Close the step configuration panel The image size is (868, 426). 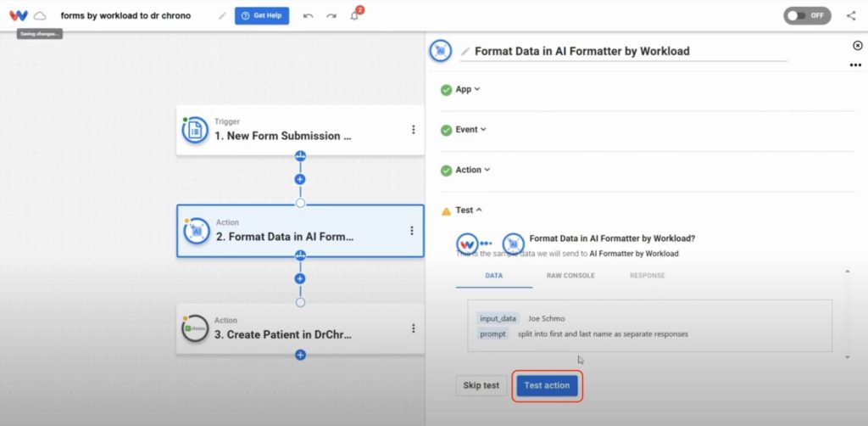click(x=858, y=46)
